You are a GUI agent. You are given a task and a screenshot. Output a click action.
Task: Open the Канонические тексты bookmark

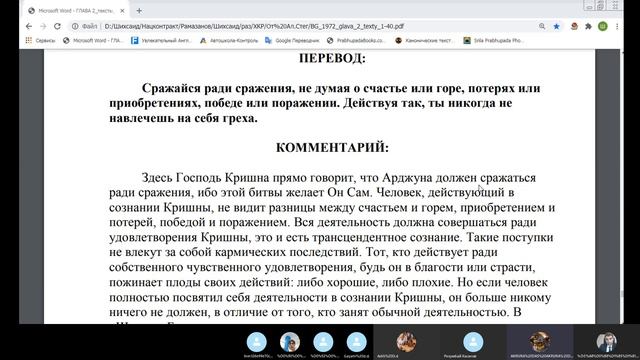point(424,40)
